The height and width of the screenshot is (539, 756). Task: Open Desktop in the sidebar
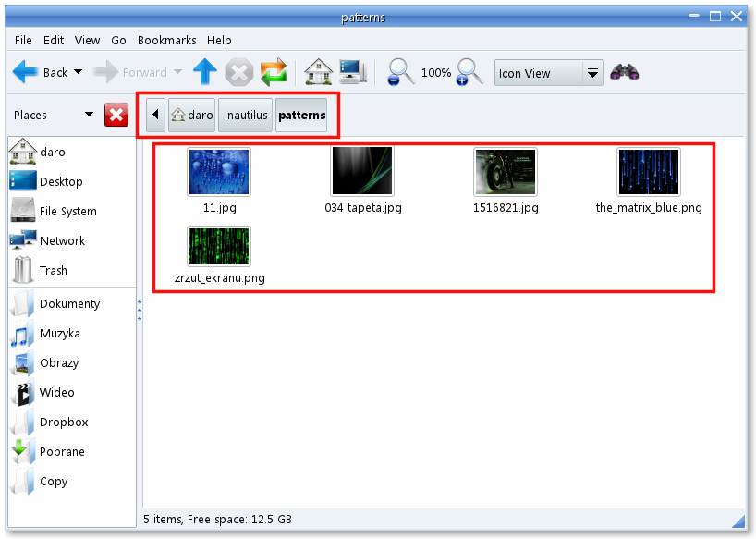tap(72, 181)
